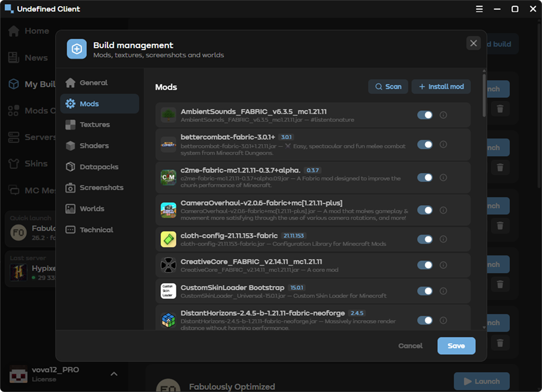This screenshot has height=392, width=542.
Task: Click the Install mod button
Action: (441, 87)
